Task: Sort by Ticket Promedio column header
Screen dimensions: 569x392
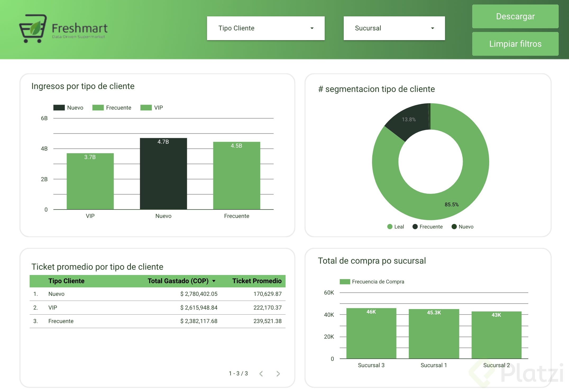Action: coord(257,281)
